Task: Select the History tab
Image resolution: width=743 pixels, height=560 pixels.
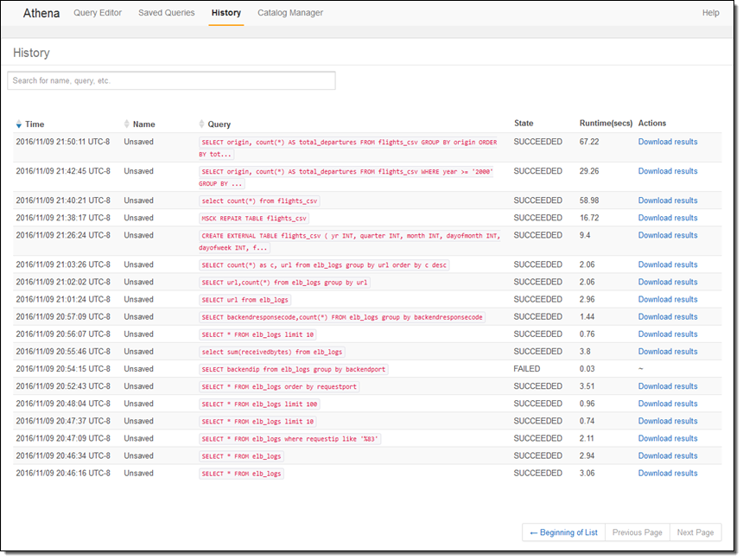Action: pos(225,13)
